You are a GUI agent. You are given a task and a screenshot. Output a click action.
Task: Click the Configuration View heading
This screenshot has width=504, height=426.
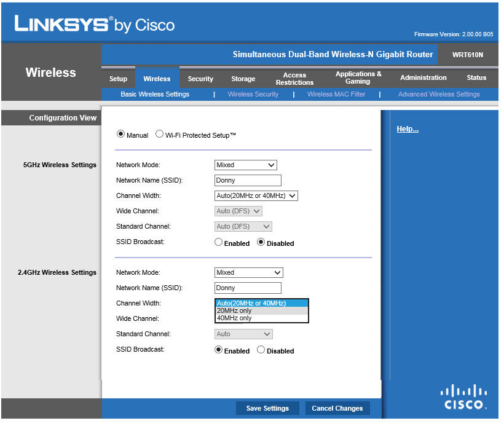63,118
